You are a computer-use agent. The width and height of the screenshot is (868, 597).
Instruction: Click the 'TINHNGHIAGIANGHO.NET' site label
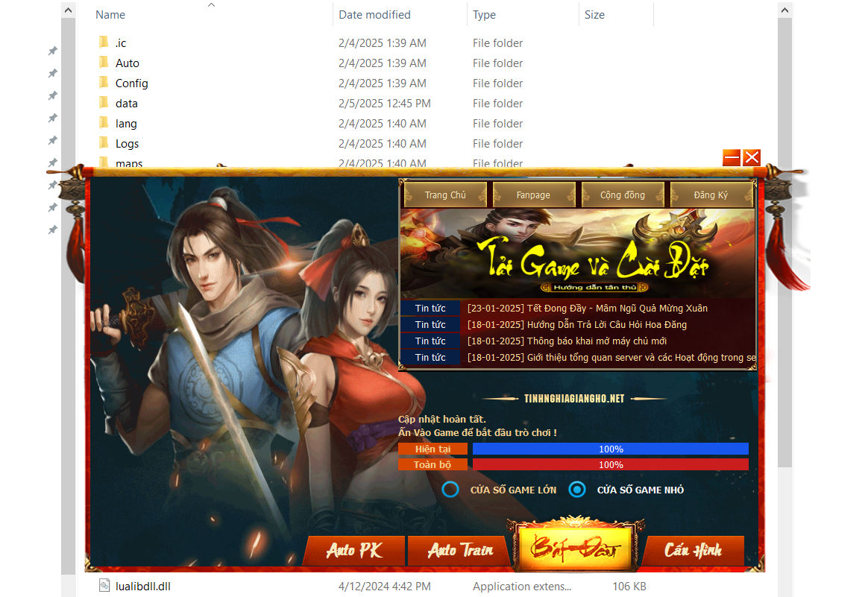click(574, 398)
